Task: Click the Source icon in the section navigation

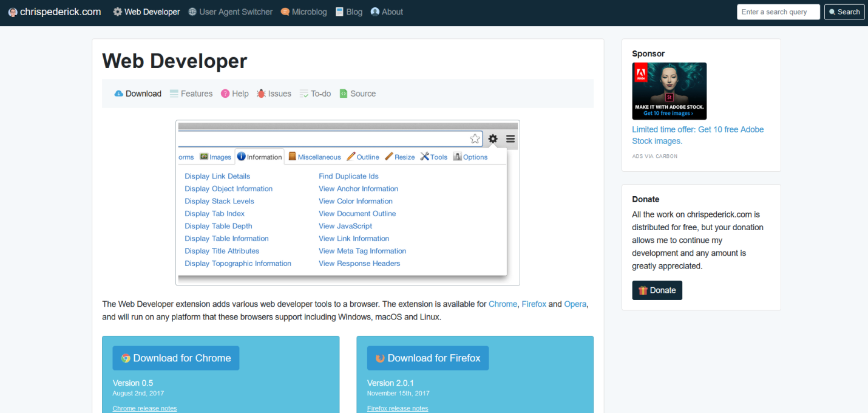Action: (344, 94)
